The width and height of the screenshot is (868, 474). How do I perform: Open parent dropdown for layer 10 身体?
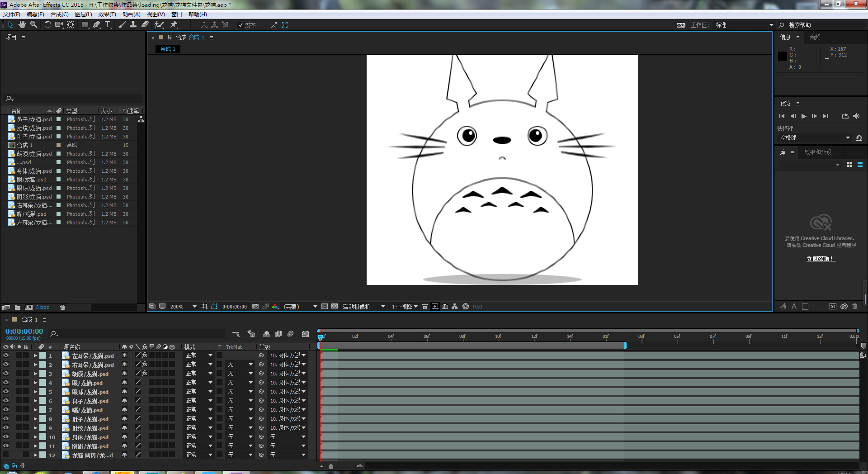[288, 437]
